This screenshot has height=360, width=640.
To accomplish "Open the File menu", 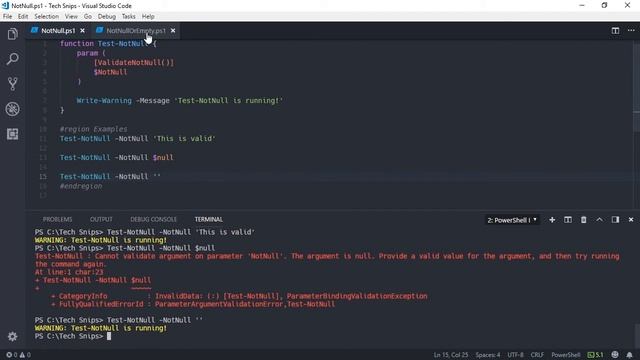I will [7, 16].
